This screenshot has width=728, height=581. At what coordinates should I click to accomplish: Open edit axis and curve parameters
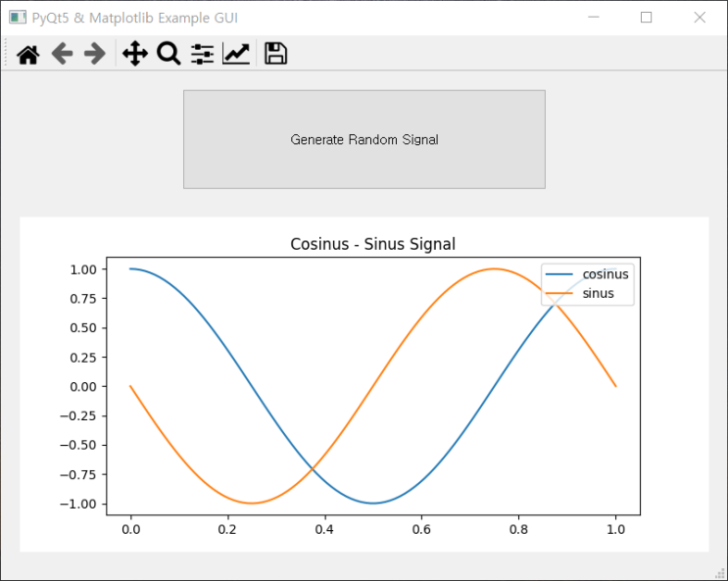click(236, 54)
